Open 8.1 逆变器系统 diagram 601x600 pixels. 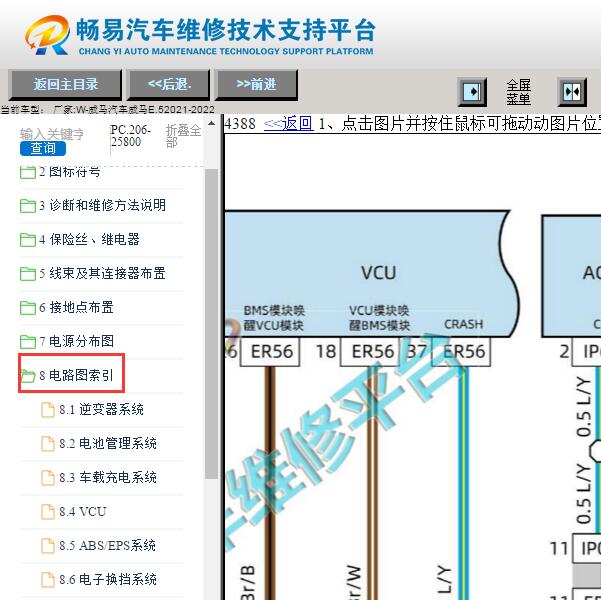pyautogui.click(x=101, y=409)
